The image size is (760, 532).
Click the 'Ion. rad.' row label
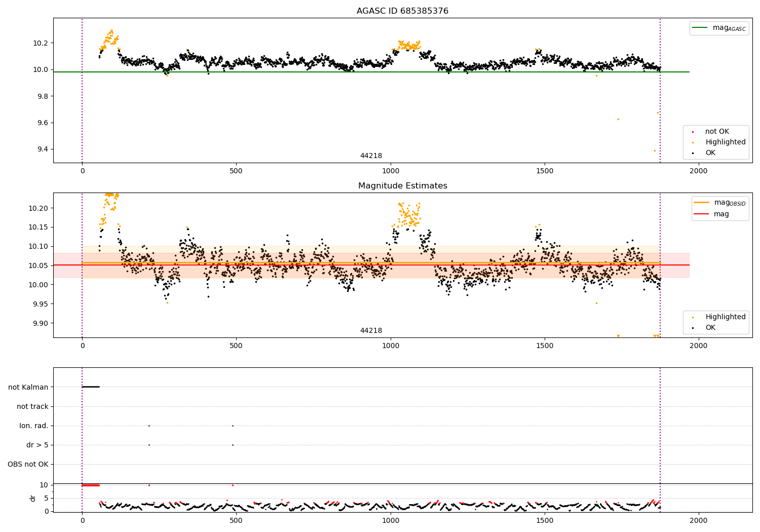pos(34,426)
